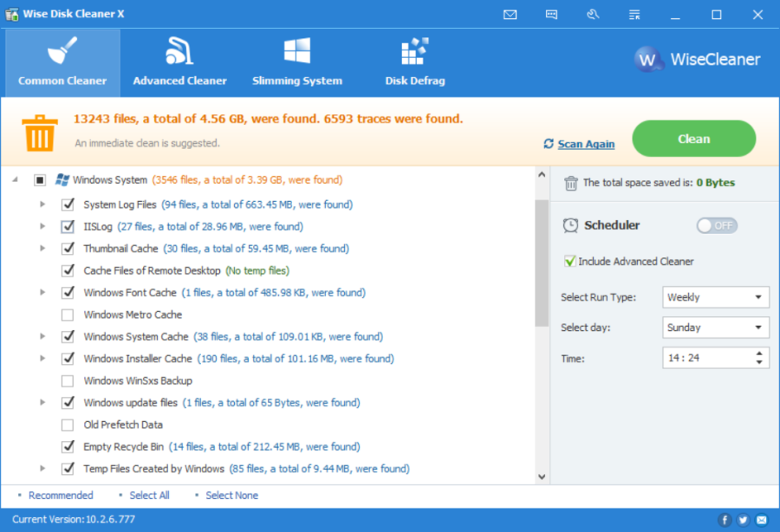Screen dimensions: 780x532
Task: Open the Disk Defrag tab
Action: pos(415,62)
